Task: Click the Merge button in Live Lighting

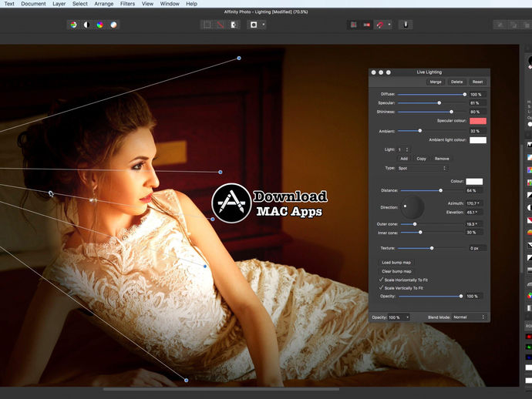Action: (x=436, y=82)
